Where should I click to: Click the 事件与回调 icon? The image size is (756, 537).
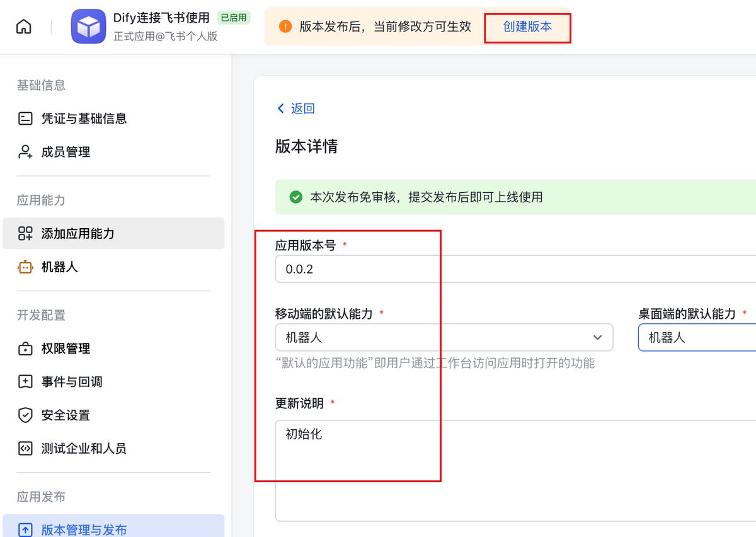25,381
